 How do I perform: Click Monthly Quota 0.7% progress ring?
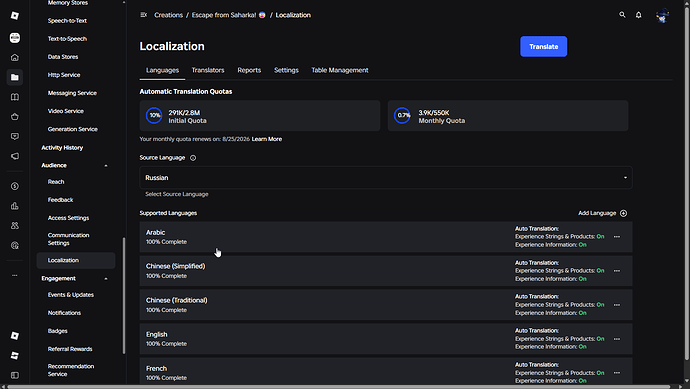[x=402, y=116]
